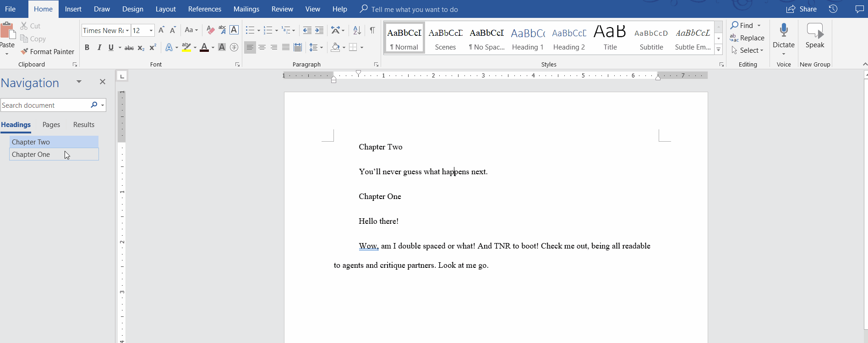Activate Format Painter

47,52
